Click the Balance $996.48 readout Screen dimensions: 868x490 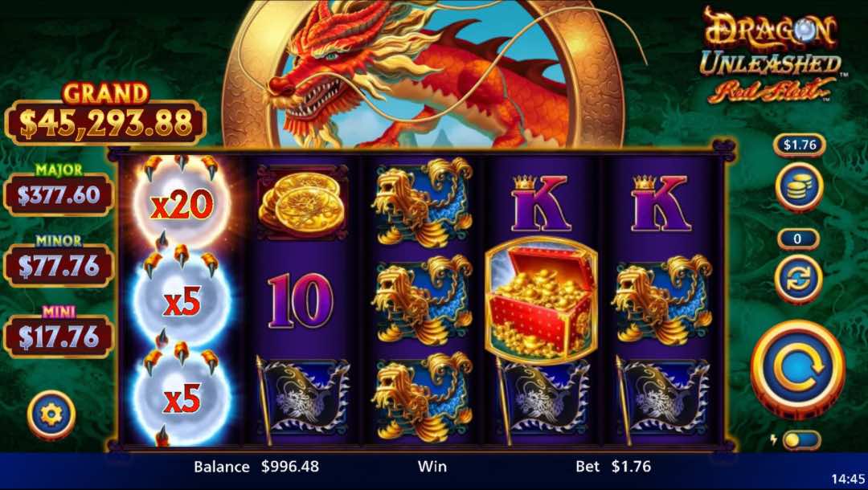pos(256,466)
